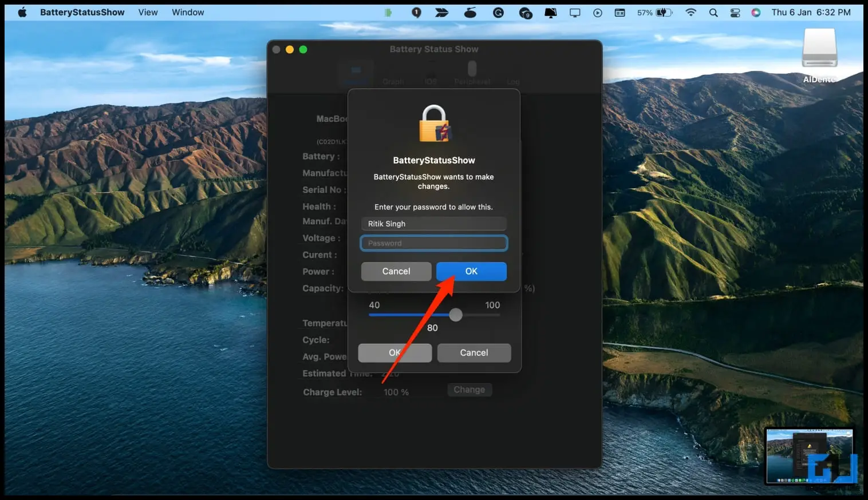
Task: Click the screenshot preview thumbnail
Action: tap(810, 456)
